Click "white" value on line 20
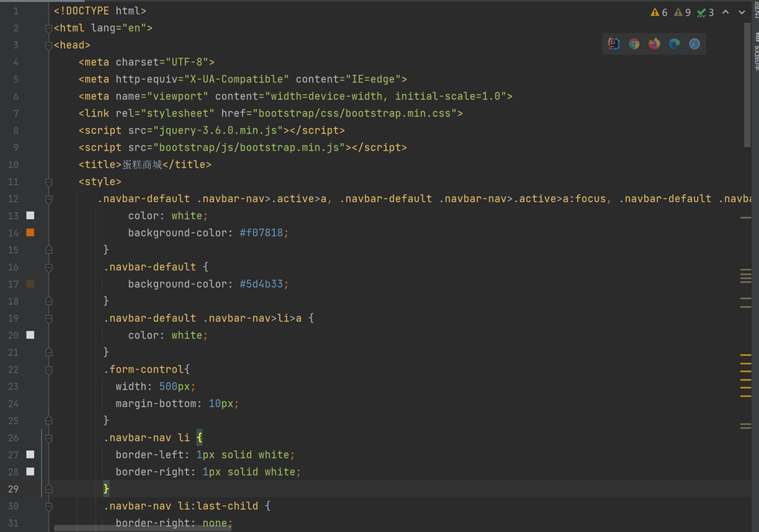 [187, 335]
